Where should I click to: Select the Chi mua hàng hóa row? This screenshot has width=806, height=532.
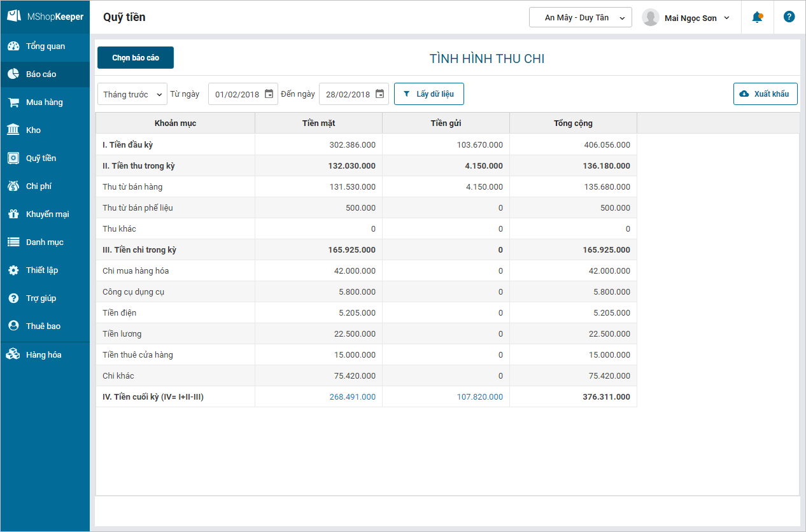coord(366,271)
